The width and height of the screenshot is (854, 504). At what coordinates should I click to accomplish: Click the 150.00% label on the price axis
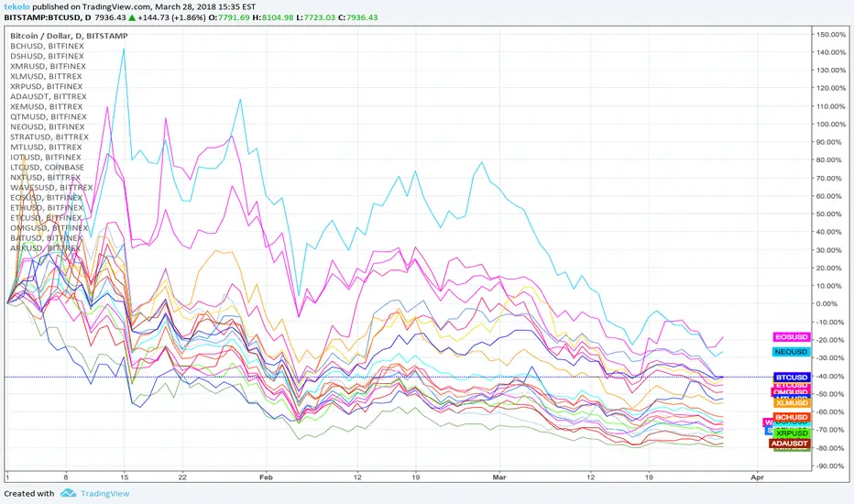(x=831, y=34)
